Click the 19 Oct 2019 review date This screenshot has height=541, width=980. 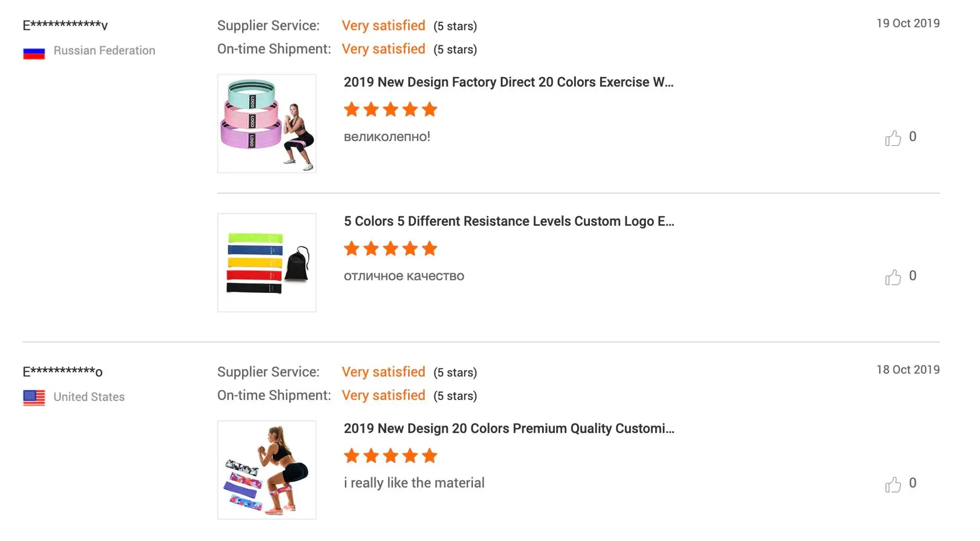(x=908, y=23)
